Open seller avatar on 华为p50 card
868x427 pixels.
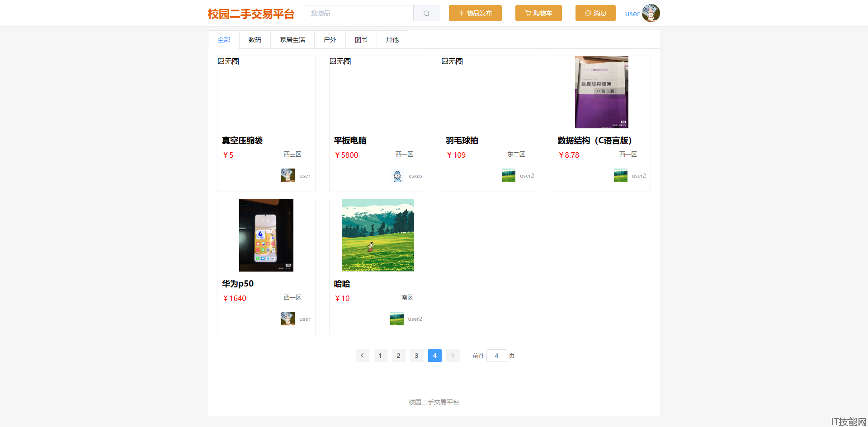coord(288,319)
